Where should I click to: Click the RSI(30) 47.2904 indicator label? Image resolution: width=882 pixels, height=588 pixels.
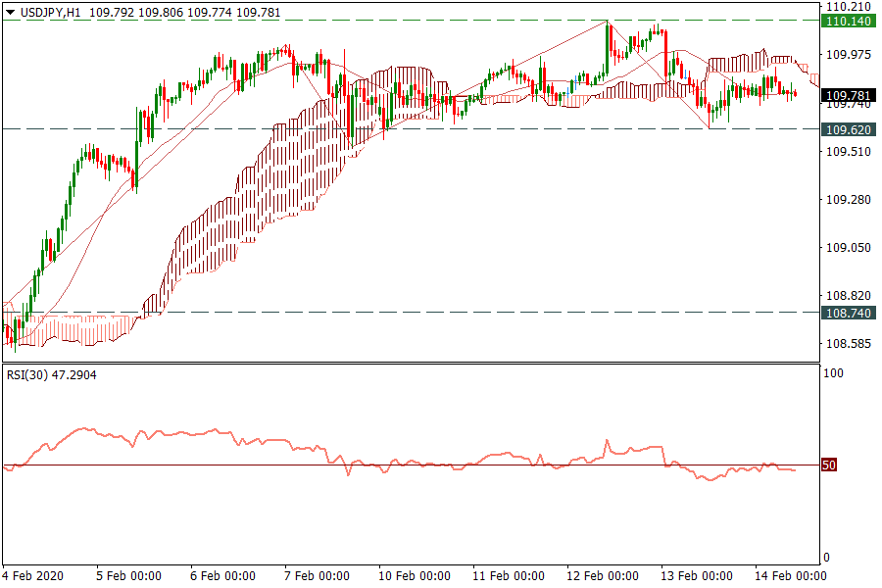[52, 374]
